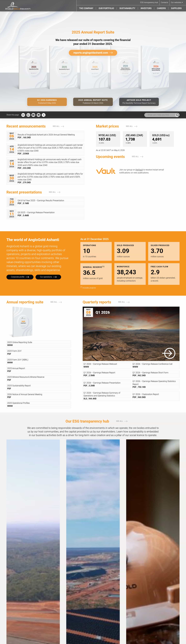This screenshot has height=644, width=186.
Task: Open Arthur Gold Project banner button
Action: click(x=139, y=102)
